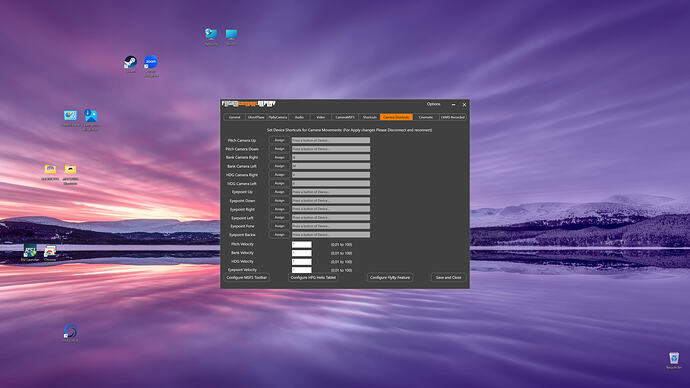Click 'Set Device Shortcuts for Camera Movements' text
The height and width of the screenshot is (388, 690).
click(304, 130)
